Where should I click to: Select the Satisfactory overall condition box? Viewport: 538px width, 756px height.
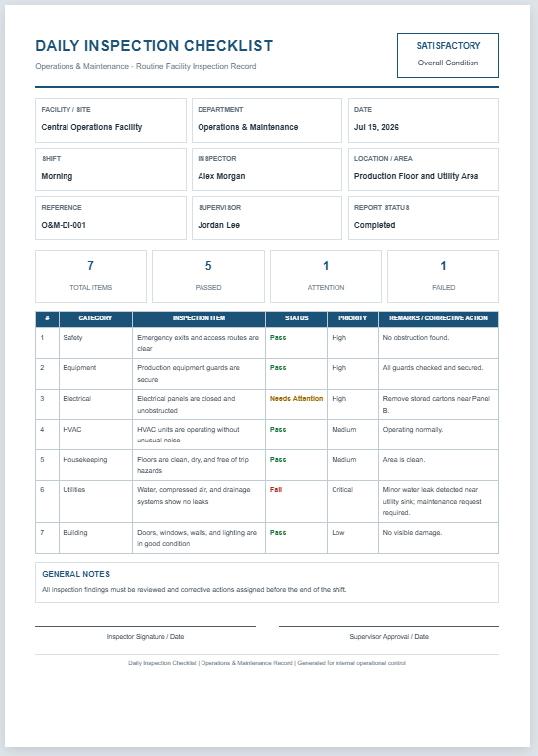(x=448, y=56)
